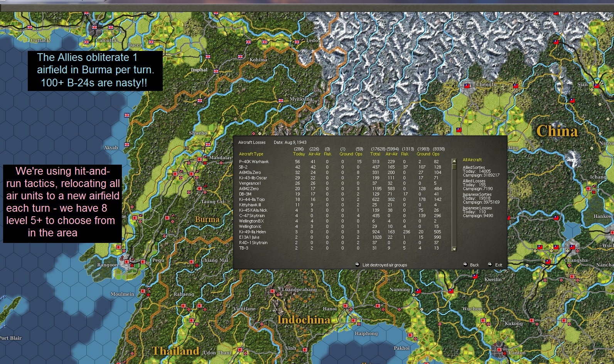Viewport: 614px width, 364px height.
Task: Sort by the Ops header under (8338)
Action: coord(436,154)
